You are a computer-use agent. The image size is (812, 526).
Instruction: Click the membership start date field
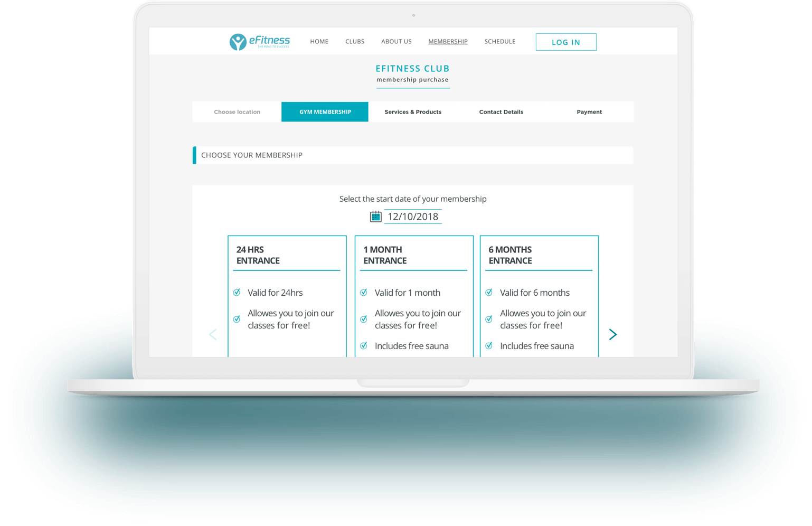[413, 217]
